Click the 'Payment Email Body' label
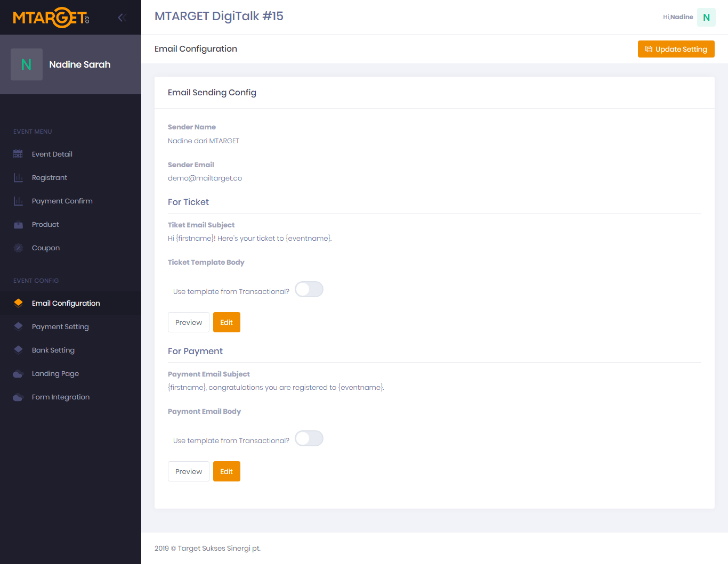Screen dimensions: 728x564 (204, 411)
